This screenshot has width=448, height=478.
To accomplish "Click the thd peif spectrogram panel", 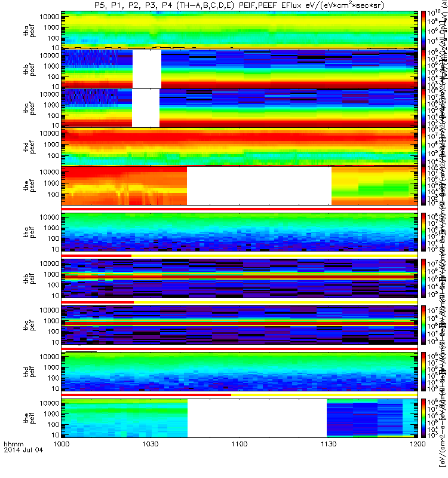I will pos(240,372).
